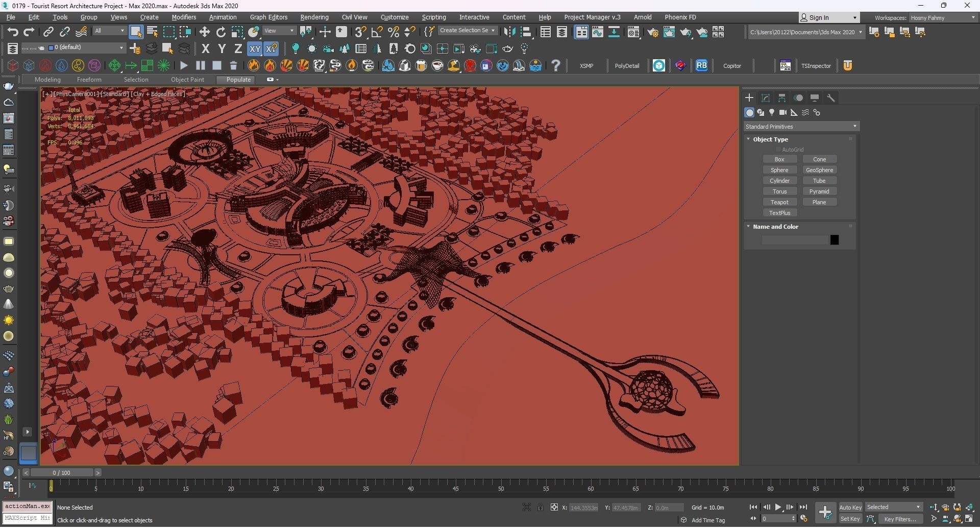Open the Modify panel tab icon
Viewport: 980px width, 531px height.
(766, 98)
